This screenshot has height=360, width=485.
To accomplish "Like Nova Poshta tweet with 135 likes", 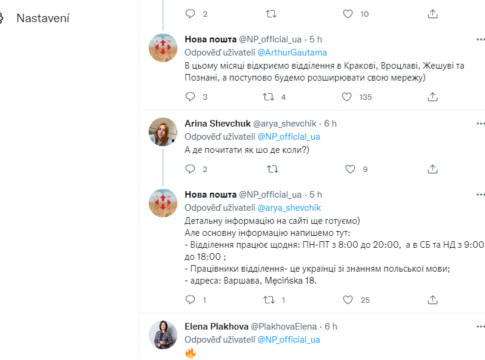I will 347,97.
